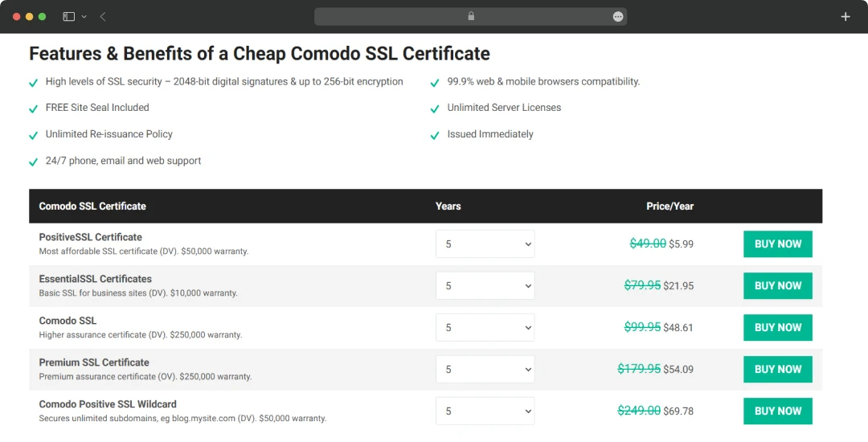Select the EssentialSSL Certificates title
Image resolution: width=868 pixels, height=442 pixels.
point(95,279)
